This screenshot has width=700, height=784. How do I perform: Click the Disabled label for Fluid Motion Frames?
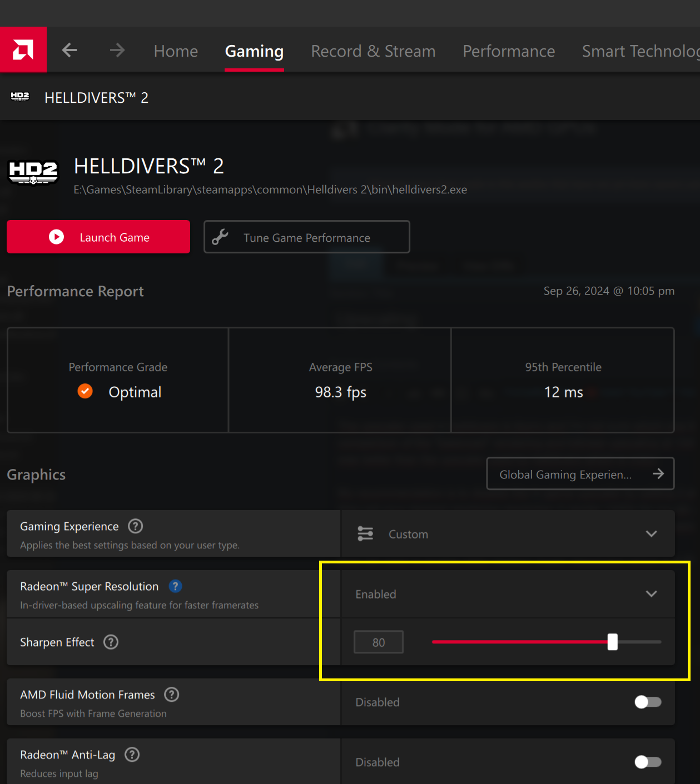pyautogui.click(x=378, y=702)
